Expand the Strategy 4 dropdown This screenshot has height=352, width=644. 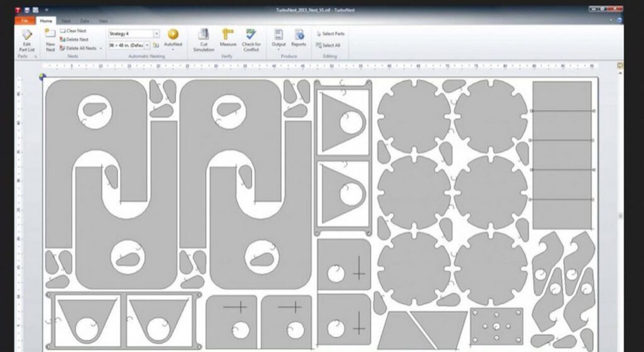click(156, 33)
